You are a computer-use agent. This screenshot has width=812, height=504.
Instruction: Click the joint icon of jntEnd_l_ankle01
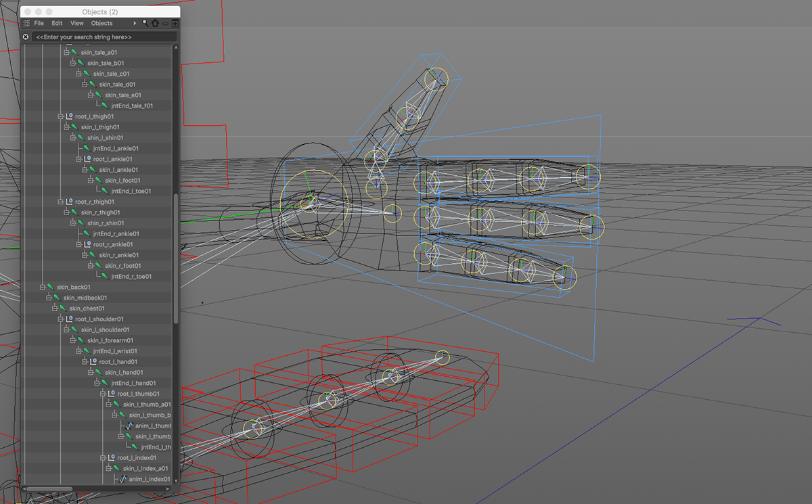click(x=87, y=148)
